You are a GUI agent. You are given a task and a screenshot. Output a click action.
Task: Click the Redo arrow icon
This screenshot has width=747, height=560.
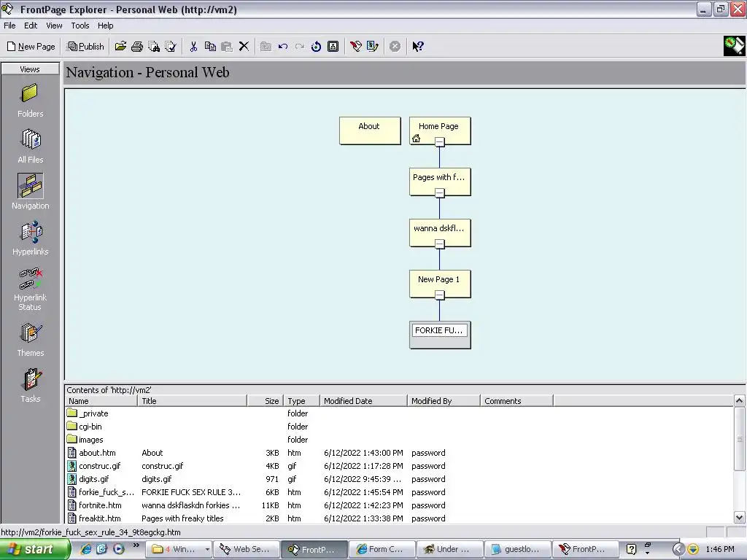click(x=300, y=46)
